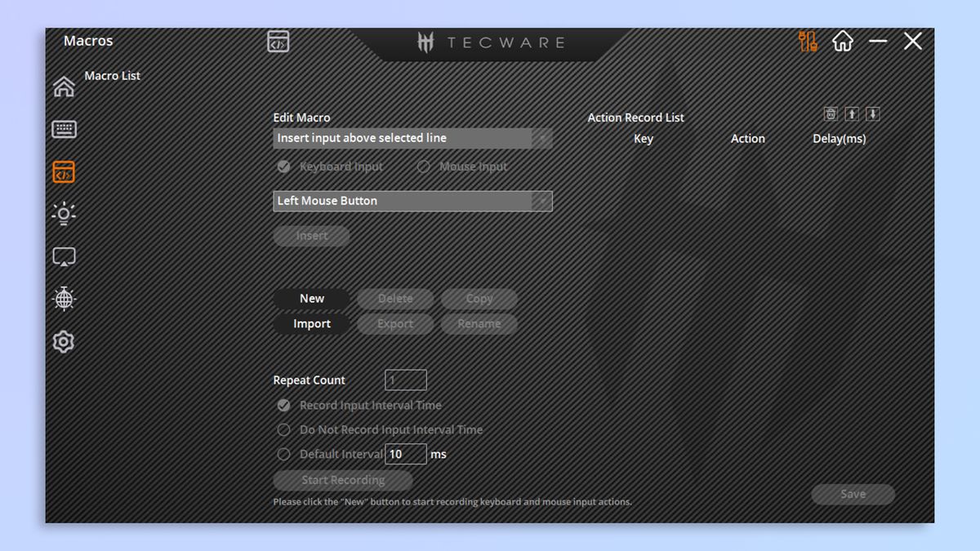Go to home via title bar house icon
The height and width of the screenshot is (551, 980).
843,41
